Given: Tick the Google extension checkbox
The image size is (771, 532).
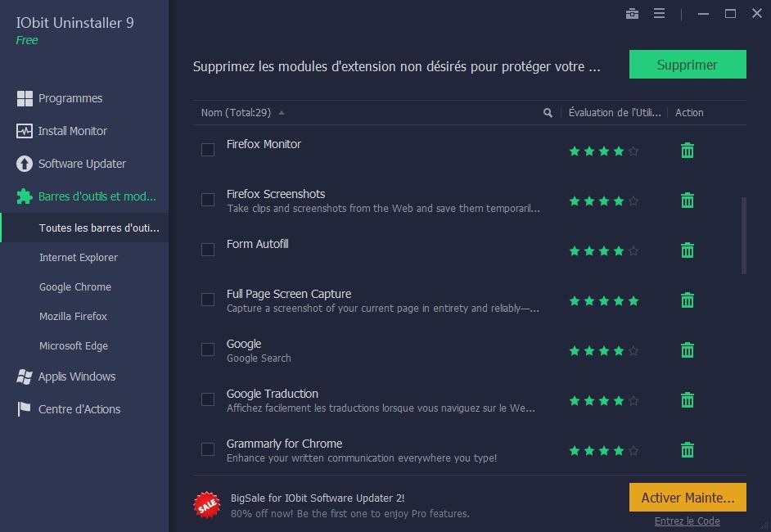Looking at the screenshot, I should 208,349.
